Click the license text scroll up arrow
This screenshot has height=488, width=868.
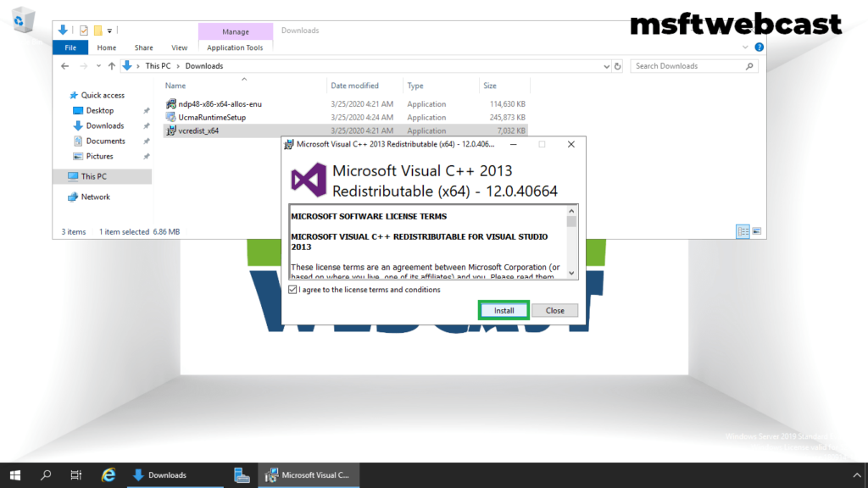click(571, 211)
